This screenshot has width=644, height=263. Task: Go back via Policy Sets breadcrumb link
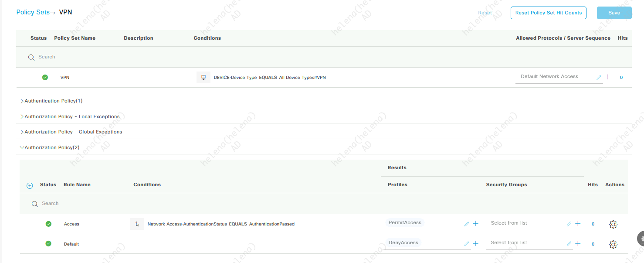pos(33,12)
